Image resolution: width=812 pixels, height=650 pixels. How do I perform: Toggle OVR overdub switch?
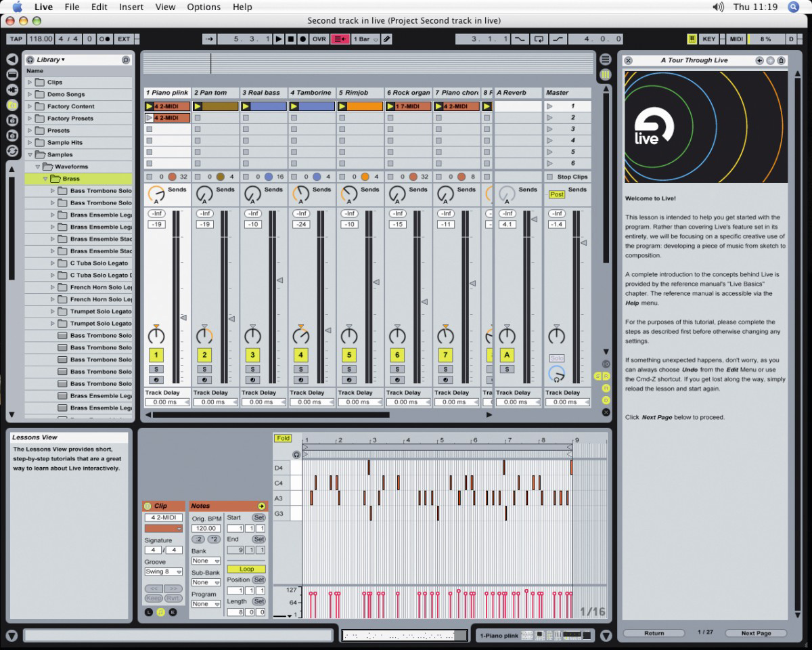click(319, 39)
